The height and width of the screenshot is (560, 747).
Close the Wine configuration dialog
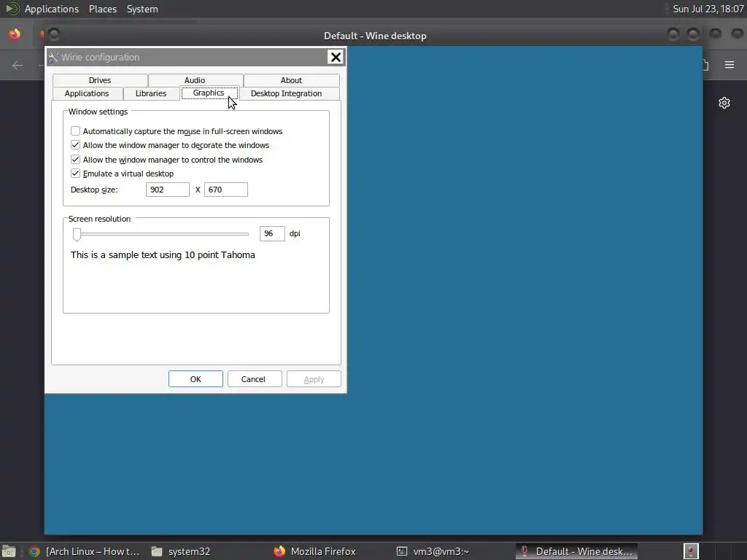[336, 57]
